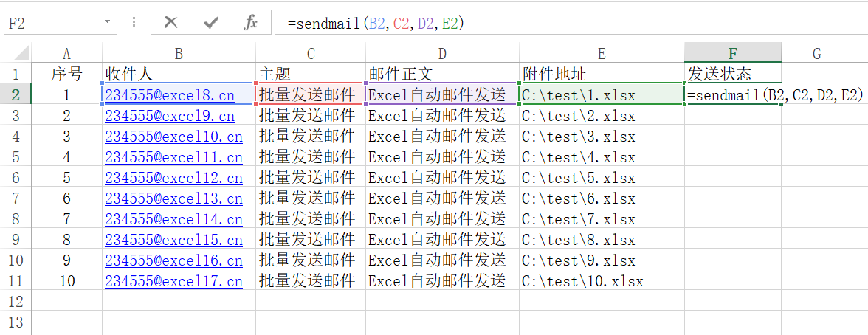Select the 邮件正文 header cell
Screen dimensions: 868x335
[442, 74]
